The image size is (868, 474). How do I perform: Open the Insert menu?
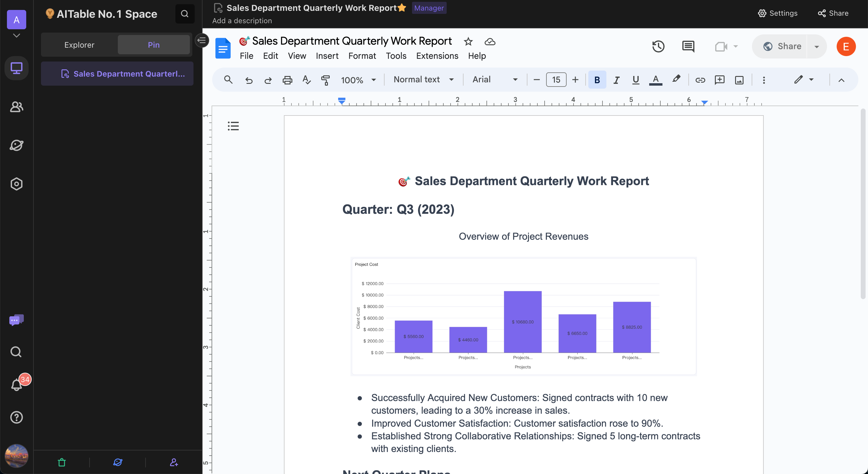click(x=327, y=55)
